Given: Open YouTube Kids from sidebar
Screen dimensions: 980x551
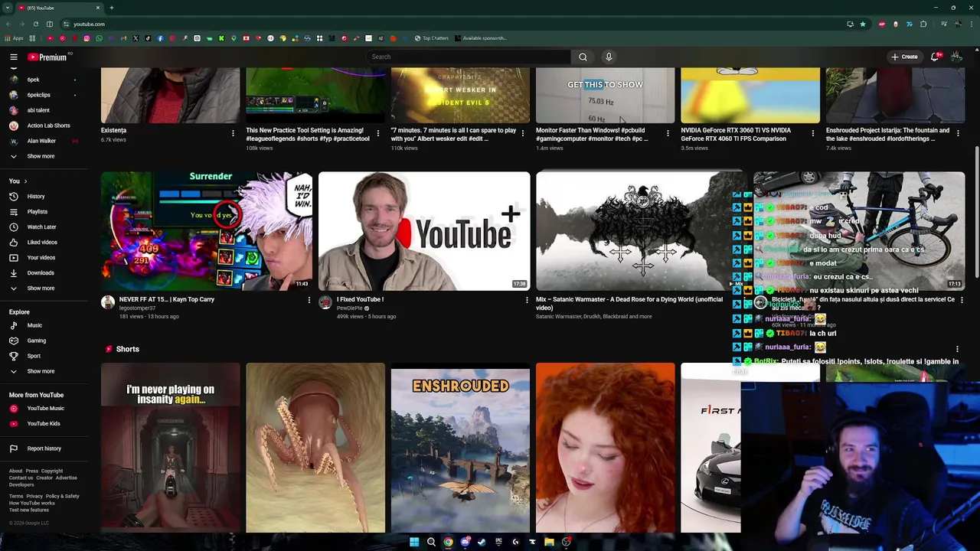Looking at the screenshot, I should (x=43, y=423).
